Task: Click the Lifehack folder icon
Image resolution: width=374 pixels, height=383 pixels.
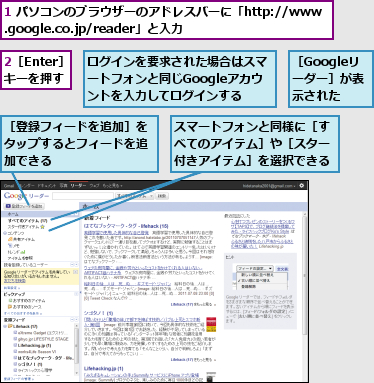Action: click(x=10, y=326)
